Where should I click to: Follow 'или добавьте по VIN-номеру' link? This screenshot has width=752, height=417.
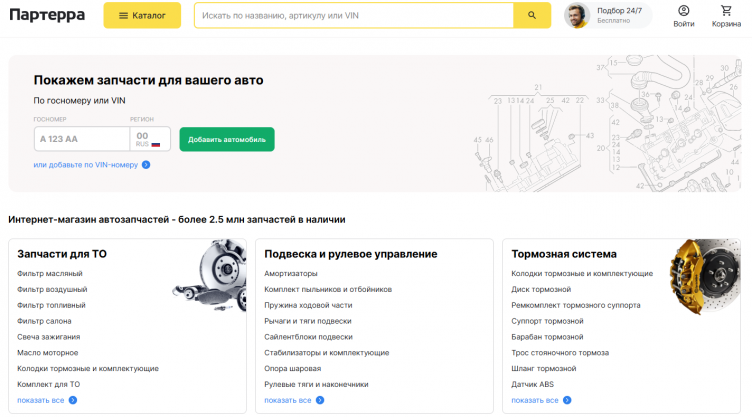pyautogui.click(x=85, y=165)
